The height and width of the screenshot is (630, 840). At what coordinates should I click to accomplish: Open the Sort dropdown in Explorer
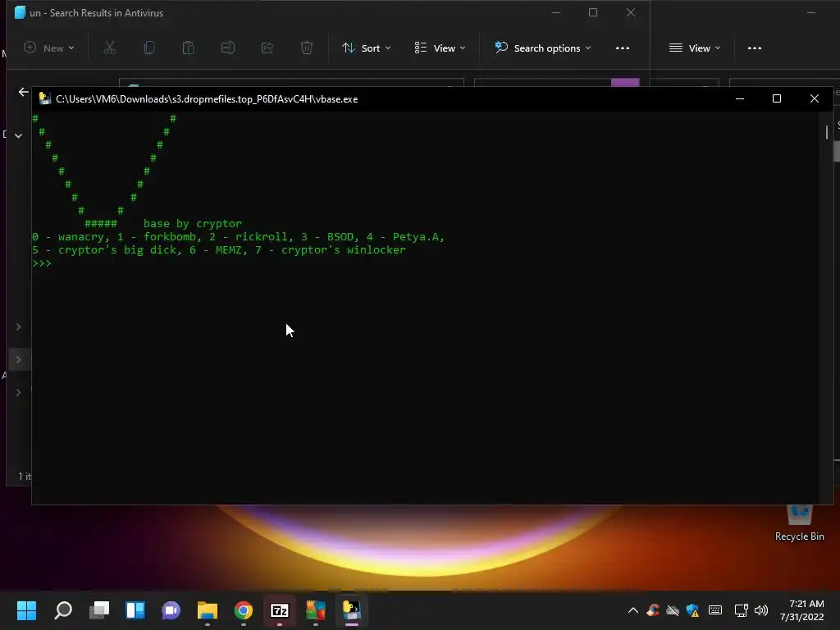click(367, 48)
